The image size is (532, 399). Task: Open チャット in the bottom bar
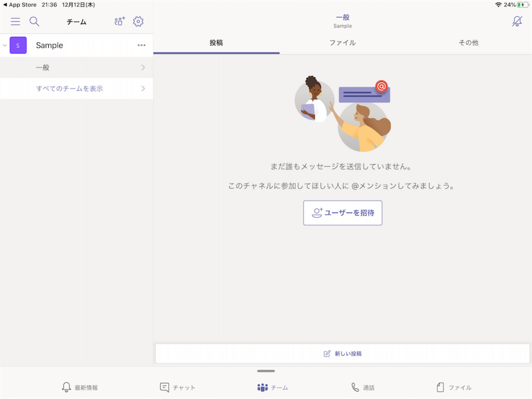(178, 387)
